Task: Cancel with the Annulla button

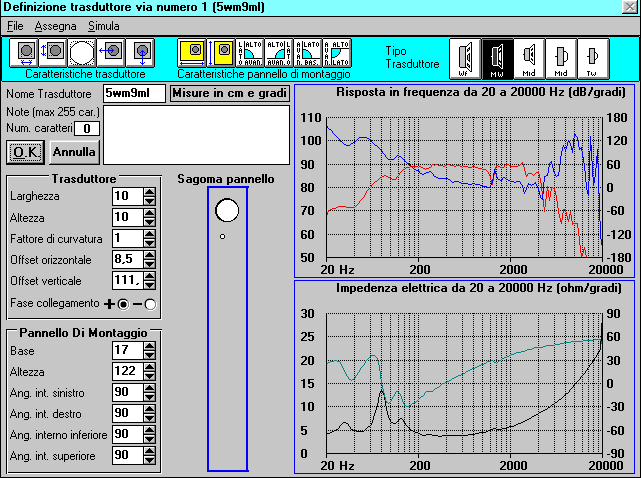Action: point(74,153)
